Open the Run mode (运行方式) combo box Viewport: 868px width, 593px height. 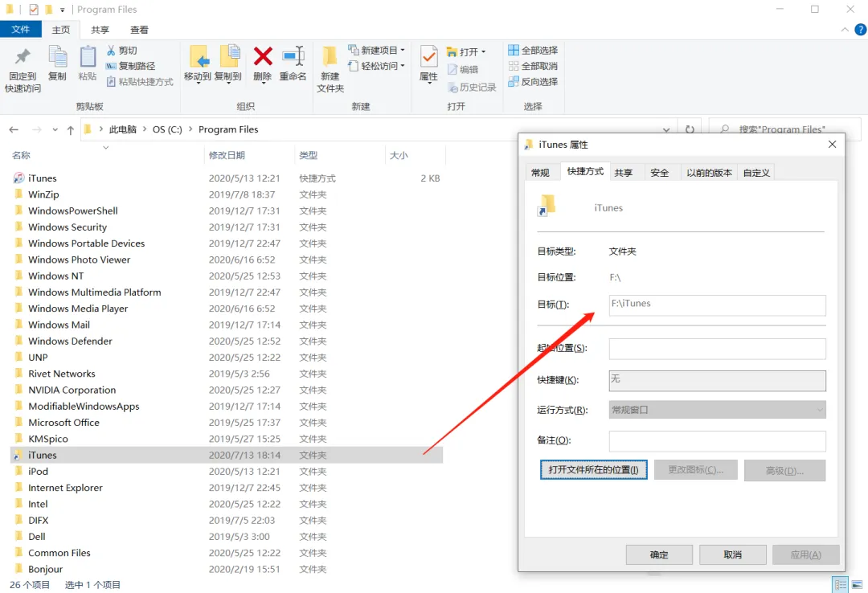click(x=718, y=410)
